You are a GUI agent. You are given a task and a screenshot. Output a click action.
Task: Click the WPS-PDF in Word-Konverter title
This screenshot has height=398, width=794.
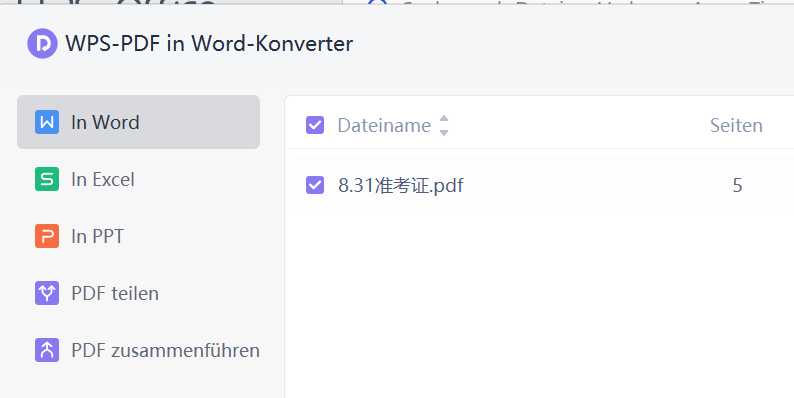209,44
